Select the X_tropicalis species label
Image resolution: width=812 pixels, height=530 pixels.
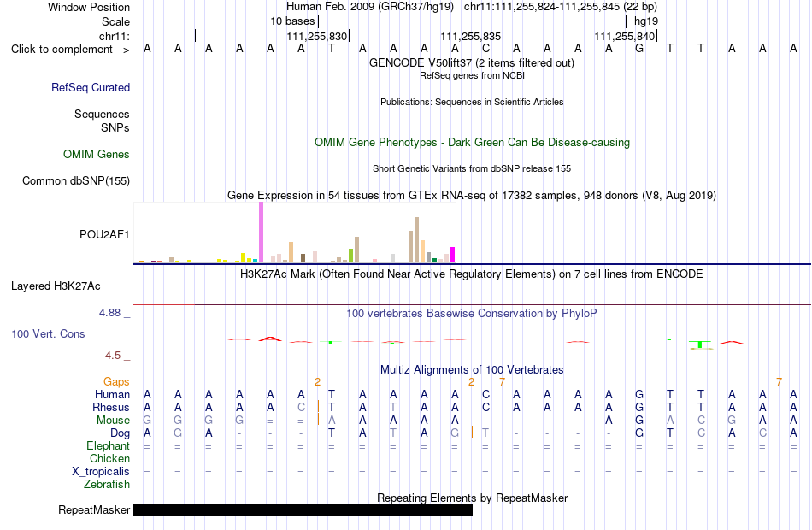(x=101, y=472)
